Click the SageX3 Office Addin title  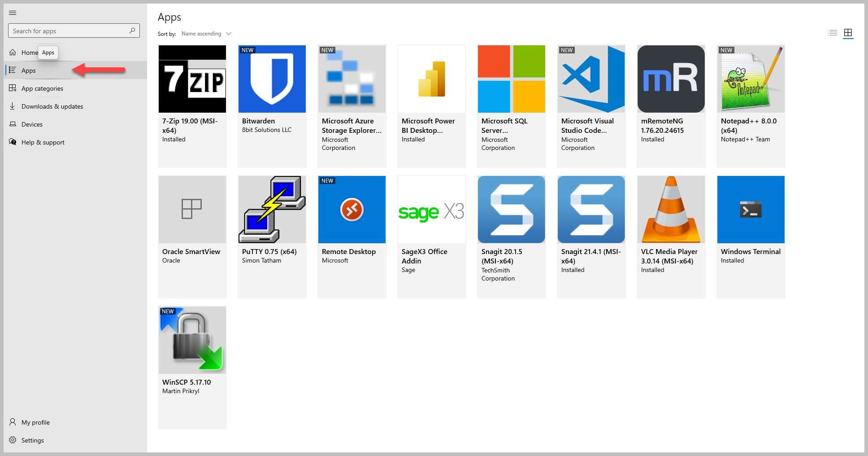[x=424, y=256]
